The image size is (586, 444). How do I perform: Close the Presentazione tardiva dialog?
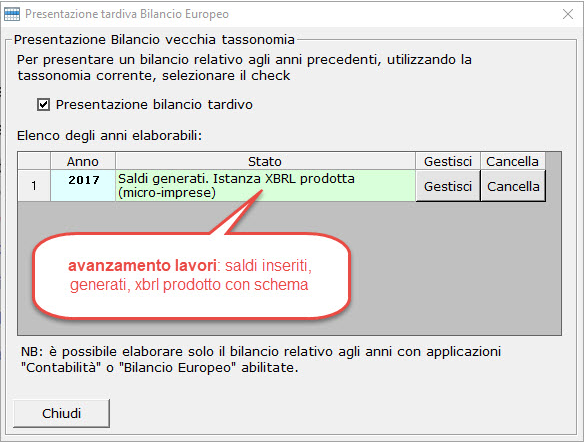pos(568,14)
